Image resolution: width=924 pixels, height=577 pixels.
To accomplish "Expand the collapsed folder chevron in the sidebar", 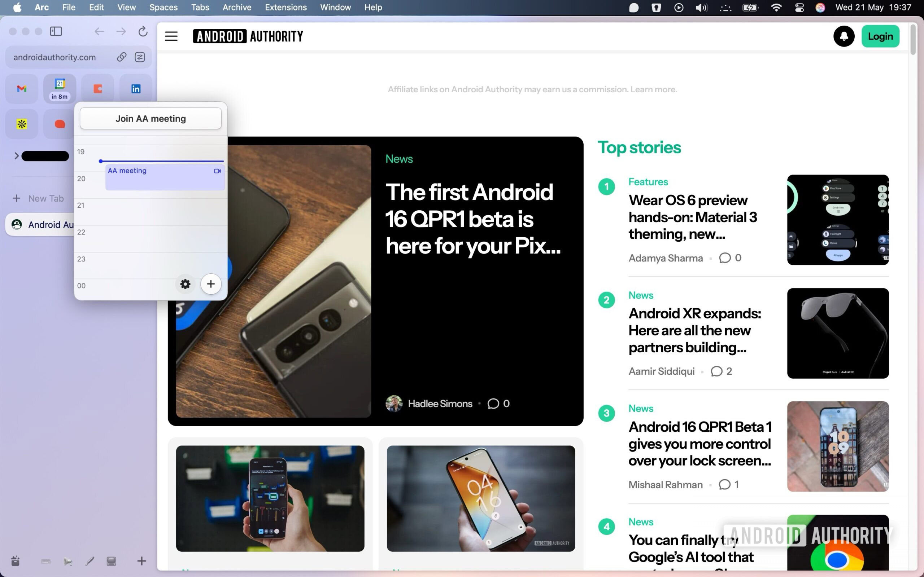I will (16, 156).
